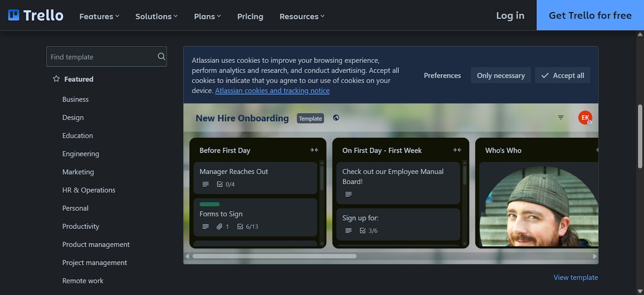Click the page scrollbar up arrow
Viewport: 644px width, 295px height.
coord(640,34)
